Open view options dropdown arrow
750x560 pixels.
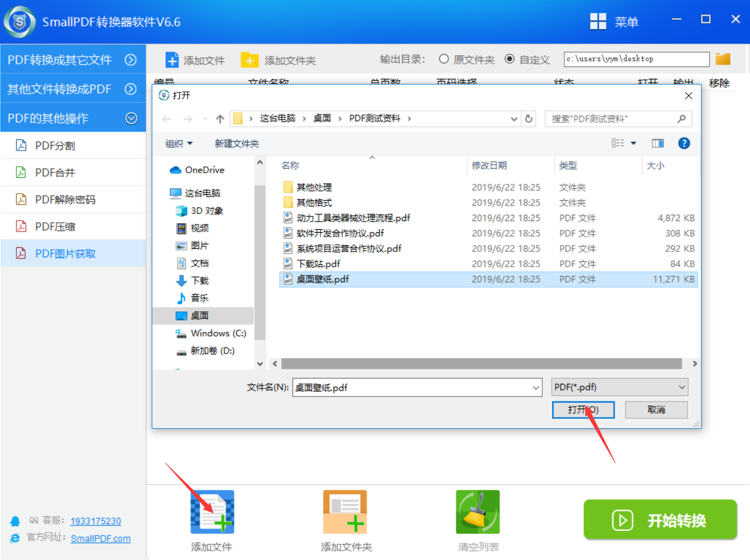point(633,143)
